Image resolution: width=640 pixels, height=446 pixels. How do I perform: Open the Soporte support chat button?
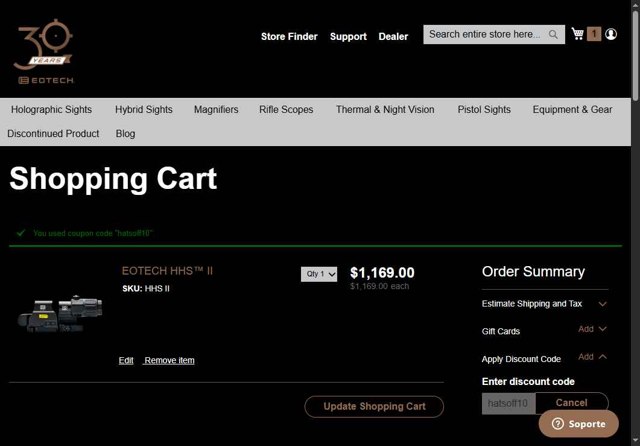point(579,424)
